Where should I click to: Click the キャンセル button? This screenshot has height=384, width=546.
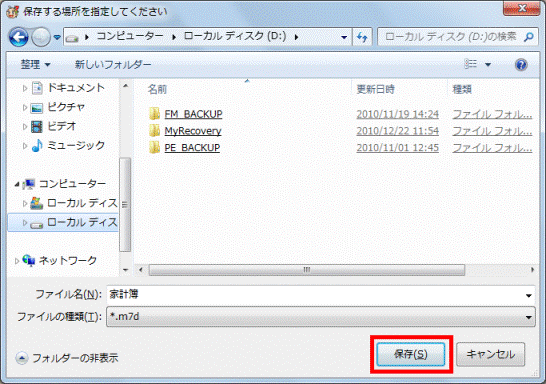490,354
